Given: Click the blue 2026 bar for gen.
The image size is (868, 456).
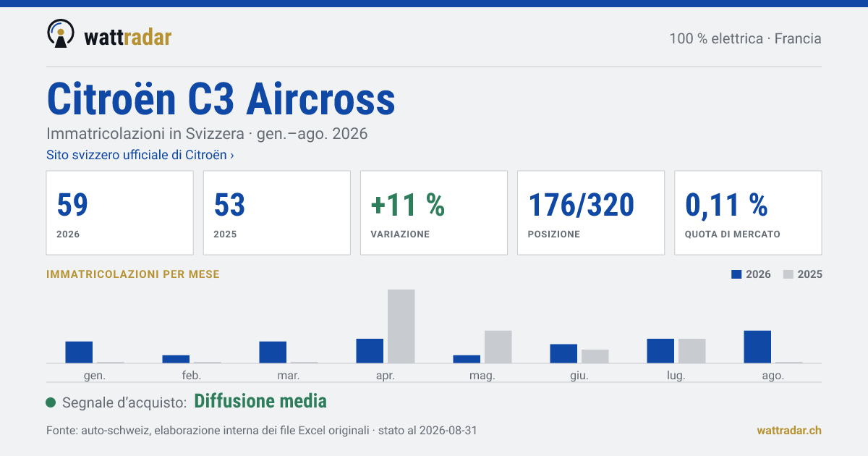Looking at the screenshot, I should coord(79,352).
